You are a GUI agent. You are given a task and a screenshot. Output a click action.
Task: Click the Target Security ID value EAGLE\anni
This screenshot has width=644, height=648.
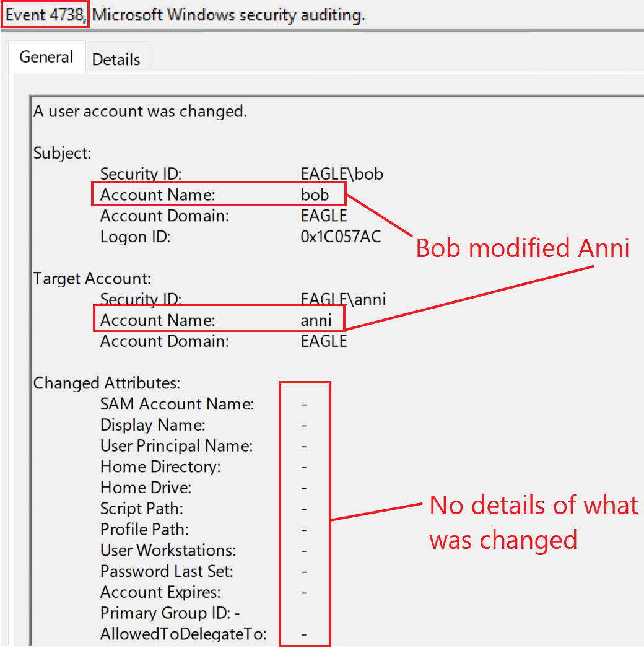click(343, 300)
